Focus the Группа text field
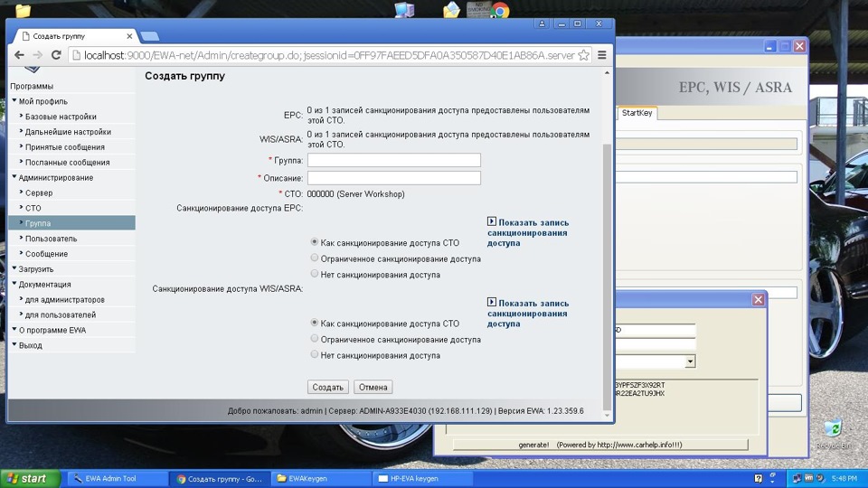 pyautogui.click(x=393, y=161)
